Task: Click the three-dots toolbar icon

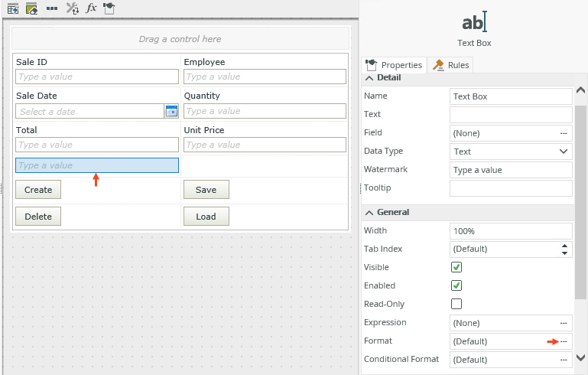Action: 52,8
